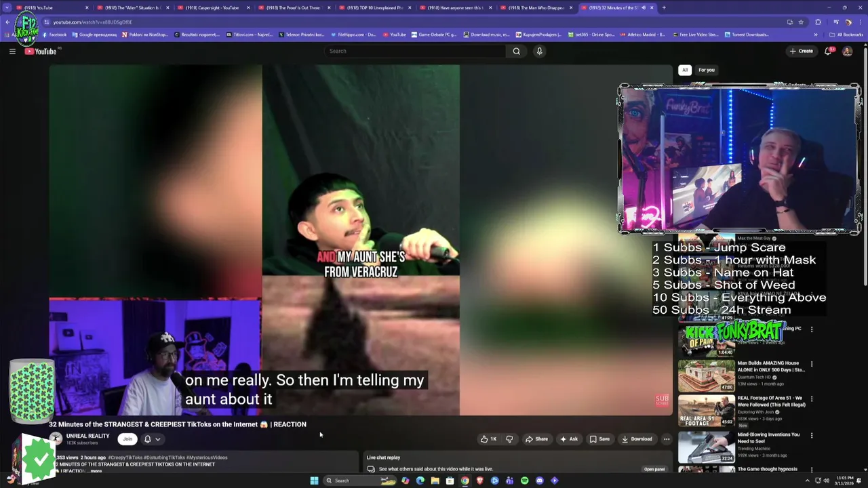Open the UNREAL REALITY channel name
Image resolution: width=868 pixels, height=488 pixels.
click(x=87, y=436)
